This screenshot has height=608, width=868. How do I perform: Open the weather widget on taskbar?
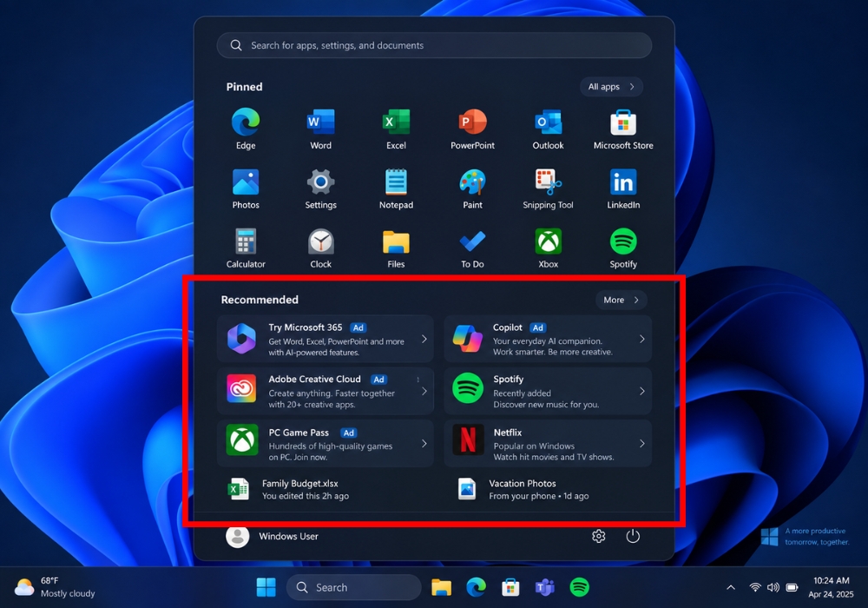pyautogui.click(x=54, y=587)
